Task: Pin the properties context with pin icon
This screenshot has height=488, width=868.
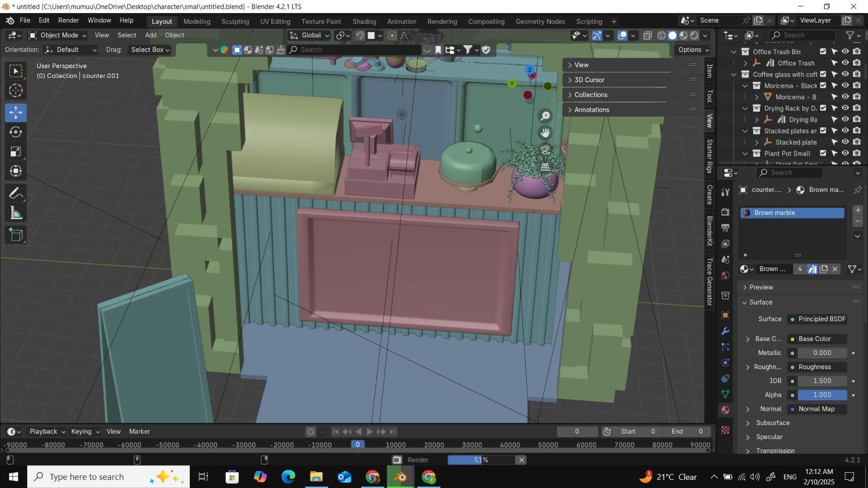Action: pyautogui.click(x=858, y=190)
